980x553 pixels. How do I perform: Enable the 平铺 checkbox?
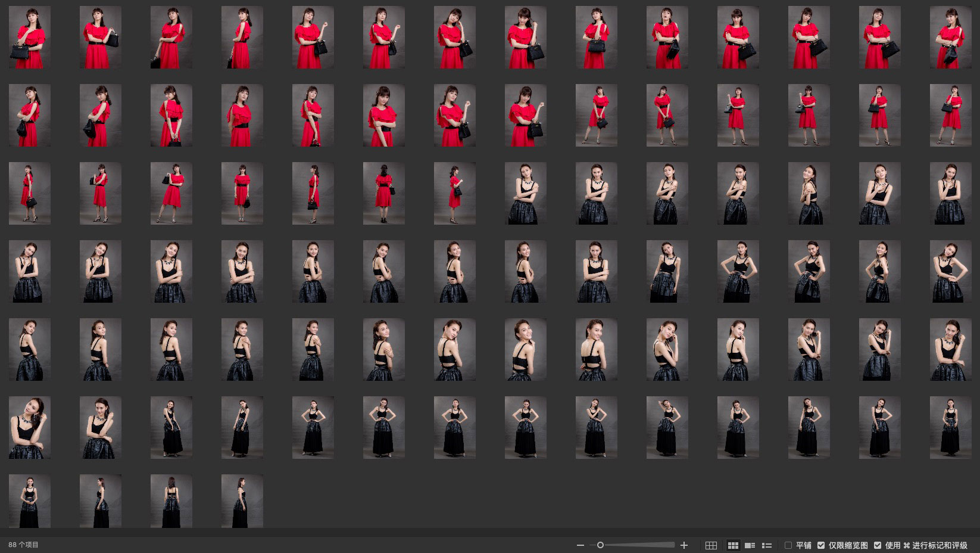(x=788, y=545)
